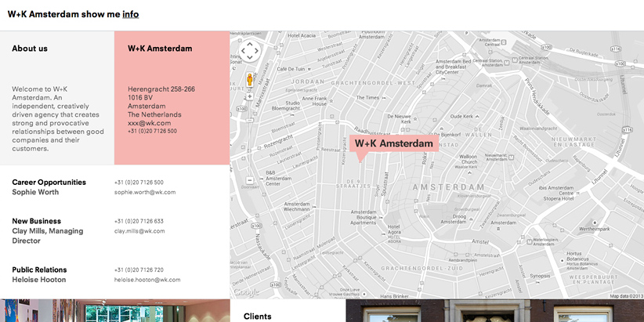The width and height of the screenshot is (644, 322).
Task: Click De Nieuwe Kerk map label
Action: pyautogui.click(x=400, y=119)
